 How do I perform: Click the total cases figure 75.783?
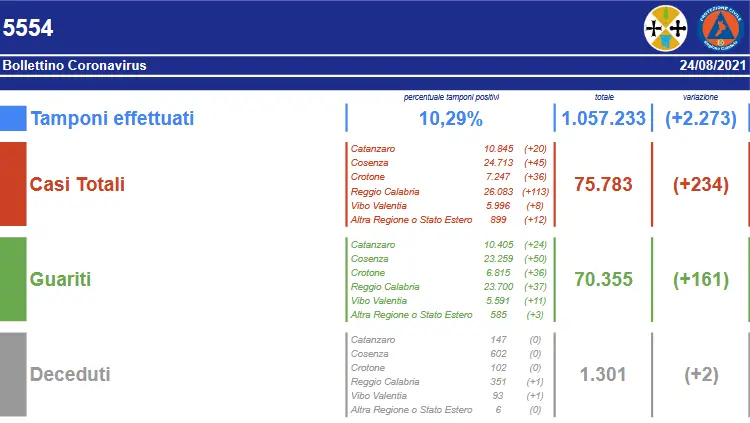(x=603, y=185)
